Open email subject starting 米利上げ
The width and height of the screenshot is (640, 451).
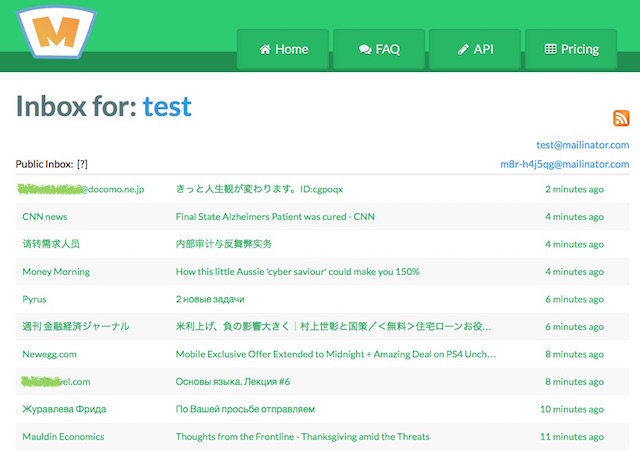[x=333, y=327]
